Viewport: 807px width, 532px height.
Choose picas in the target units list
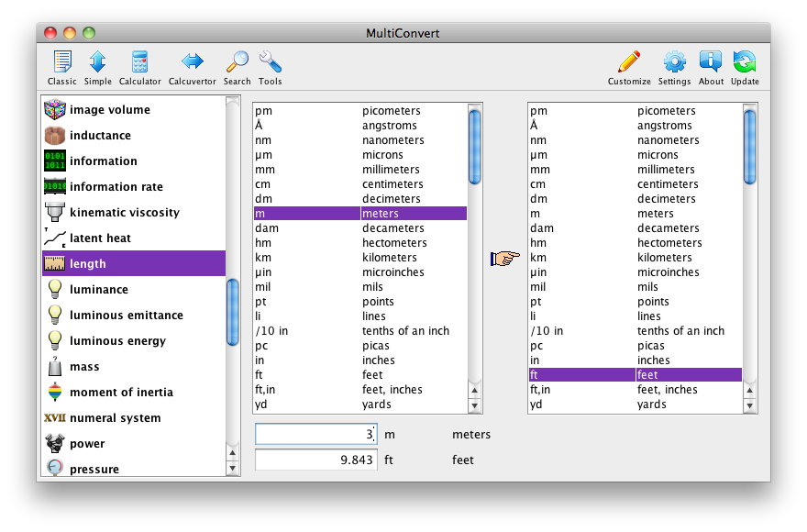point(636,346)
